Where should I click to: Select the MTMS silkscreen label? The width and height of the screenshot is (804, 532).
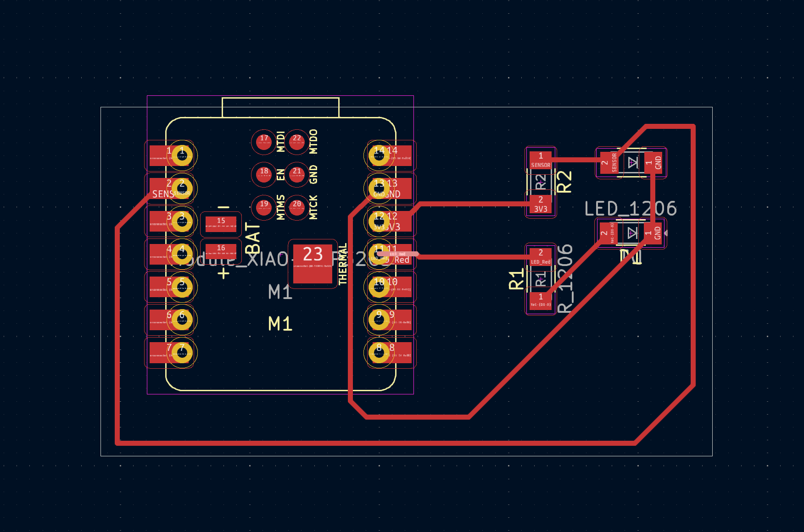(x=281, y=207)
